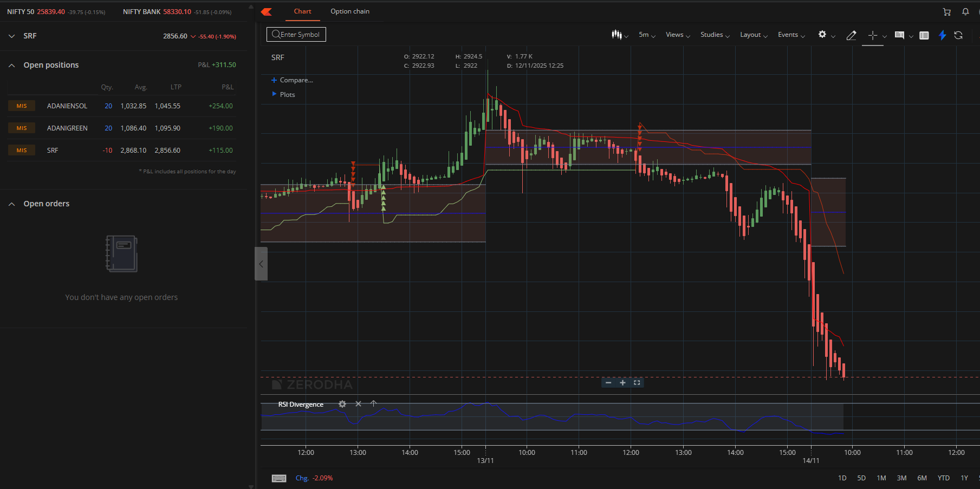Zoom in chart with plus button

click(x=622, y=383)
